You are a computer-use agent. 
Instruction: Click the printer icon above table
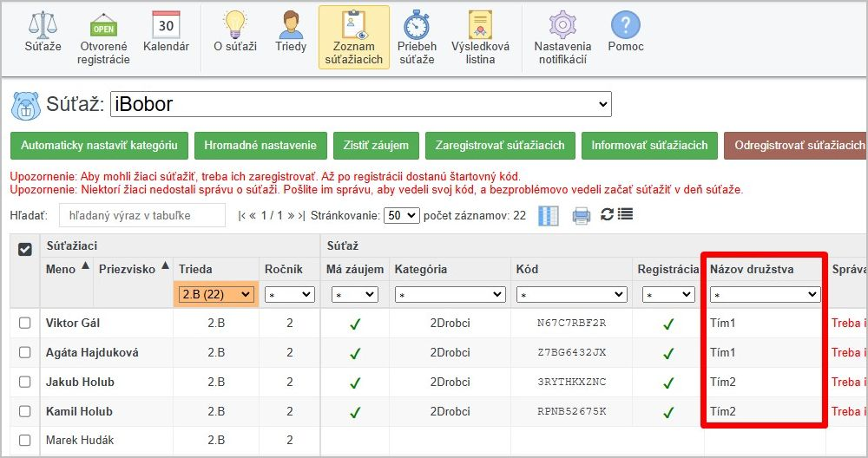click(x=581, y=215)
